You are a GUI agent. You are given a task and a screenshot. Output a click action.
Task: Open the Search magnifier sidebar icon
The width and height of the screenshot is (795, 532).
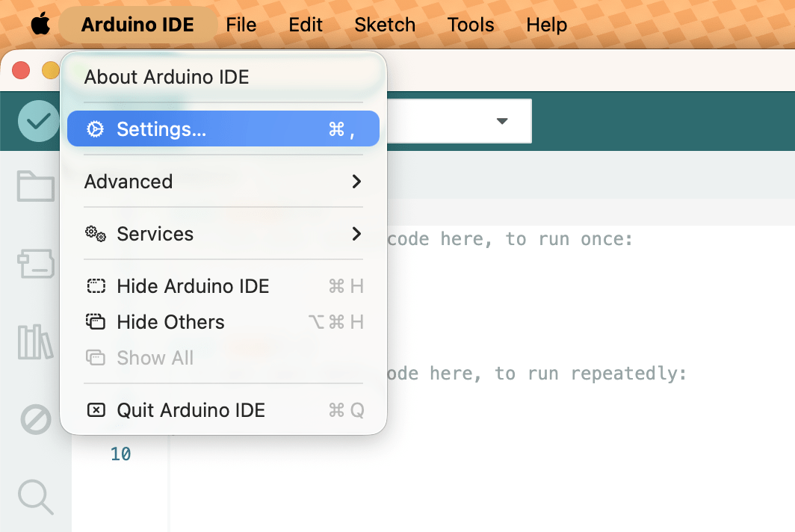pos(36,496)
